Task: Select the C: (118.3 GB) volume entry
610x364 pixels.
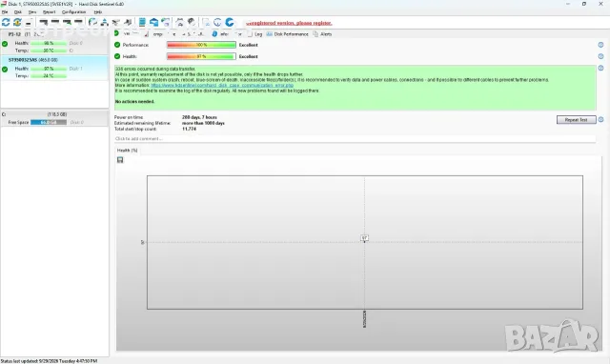Action: tap(54, 118)
